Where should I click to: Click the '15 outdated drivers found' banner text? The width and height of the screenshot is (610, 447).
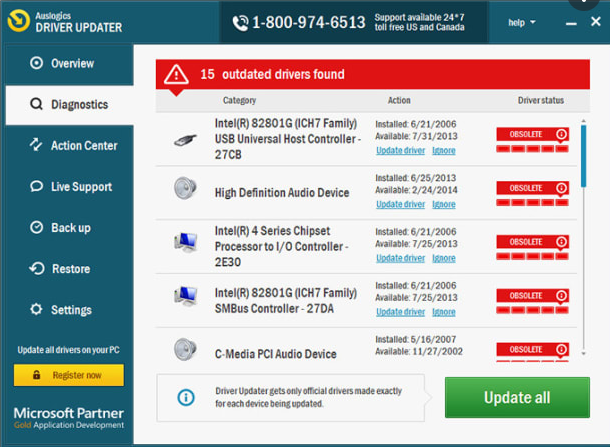tap(272, 74)
